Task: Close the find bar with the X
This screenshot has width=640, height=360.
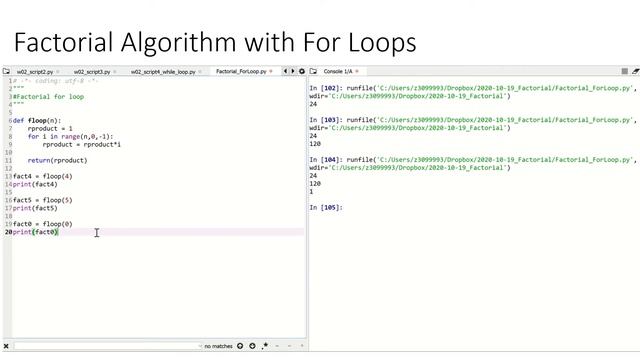Action: point(6,346)
